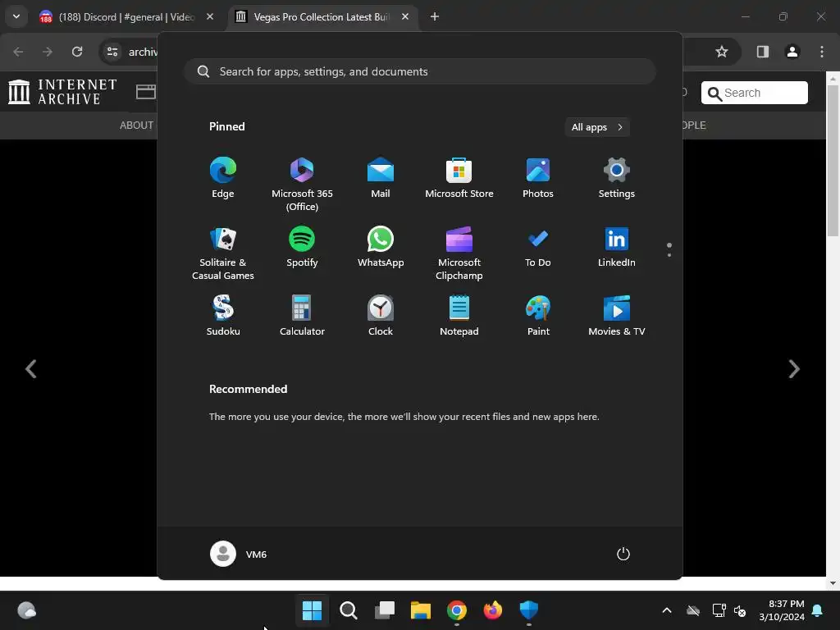Go back in Chrome

tap(18, 52)
